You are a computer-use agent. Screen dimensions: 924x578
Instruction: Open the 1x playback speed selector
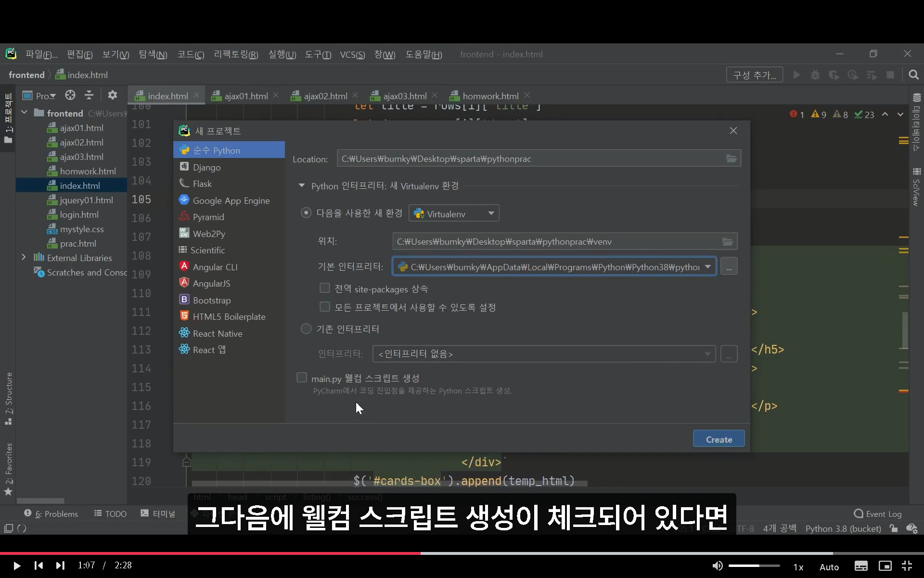coord(798,567)
